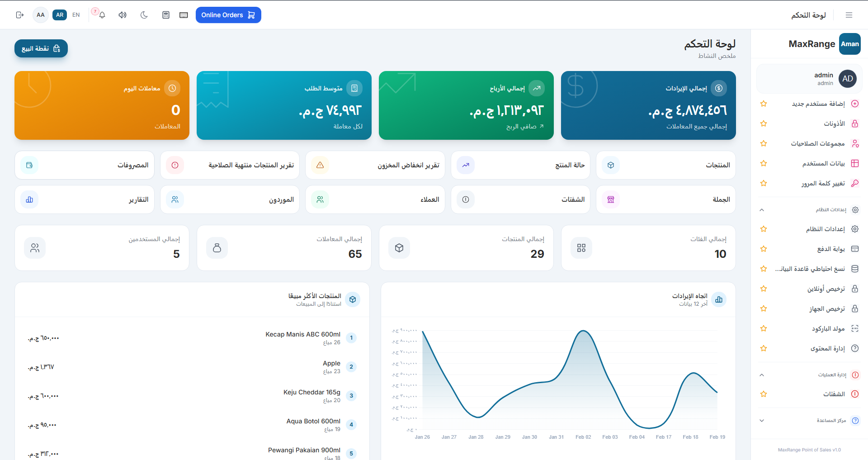Viewport: 868px width, 460px height.
Task: Expand the مركز المساعدة sidebar section
Action: click(762, 421)
